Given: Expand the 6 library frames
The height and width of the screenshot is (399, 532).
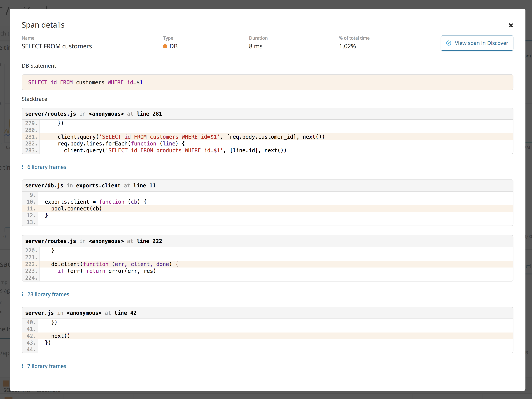Looking at the screenshot, I should pyautogui.click(x=46, y=167).
